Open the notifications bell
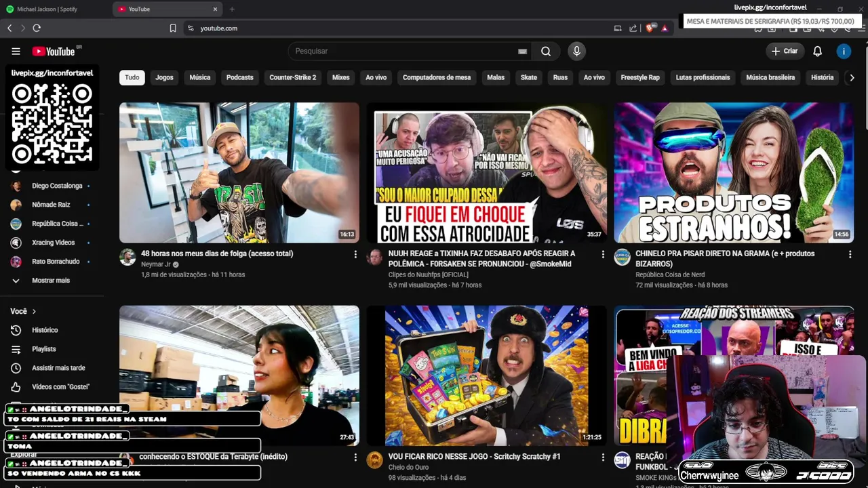 click(817, 52)
